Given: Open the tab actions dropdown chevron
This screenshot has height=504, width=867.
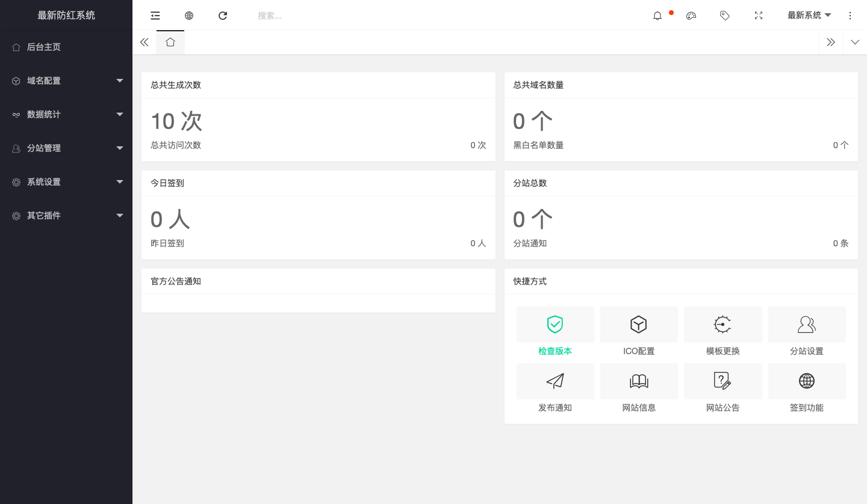Looking at the screenshot, I should click(855, 42).
